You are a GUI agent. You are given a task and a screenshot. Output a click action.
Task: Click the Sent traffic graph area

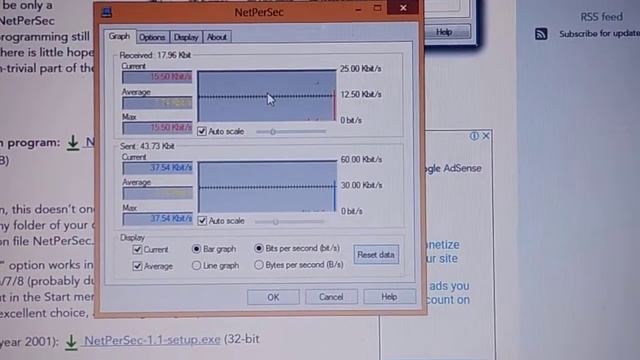267,187
